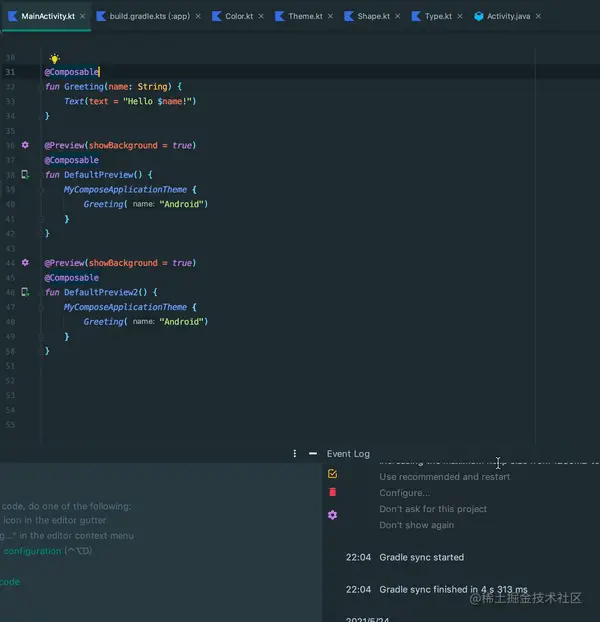This screenshot has width=600, height=622.
Task: Click Kotlin file icon on MainActivity.kt tab
Action: click(x=13, y=16)
